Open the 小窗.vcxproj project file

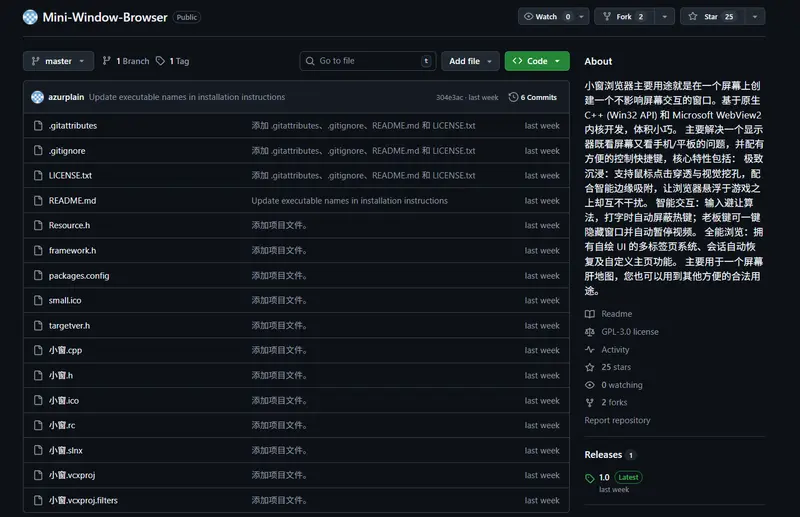[72, 475]
